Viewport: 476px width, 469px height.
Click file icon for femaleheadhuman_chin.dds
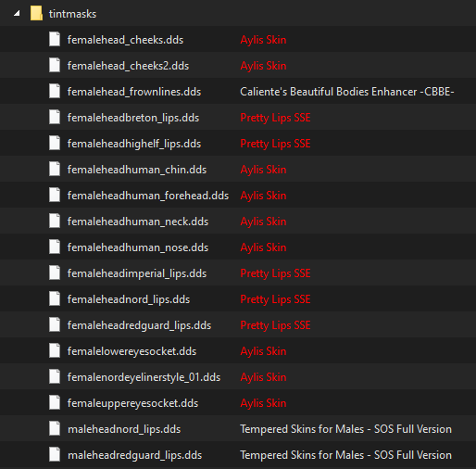55,170
